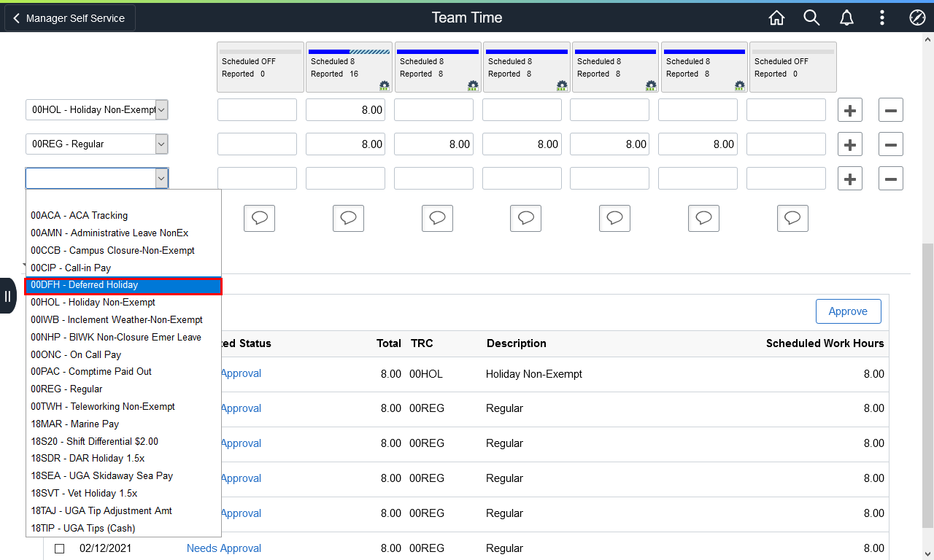Image resolution: width=934 pixels, height=560 pixels.
Task: Pick 00HOL - Holiday Non-Exempt in list
Action: click(x=123, y=302)
